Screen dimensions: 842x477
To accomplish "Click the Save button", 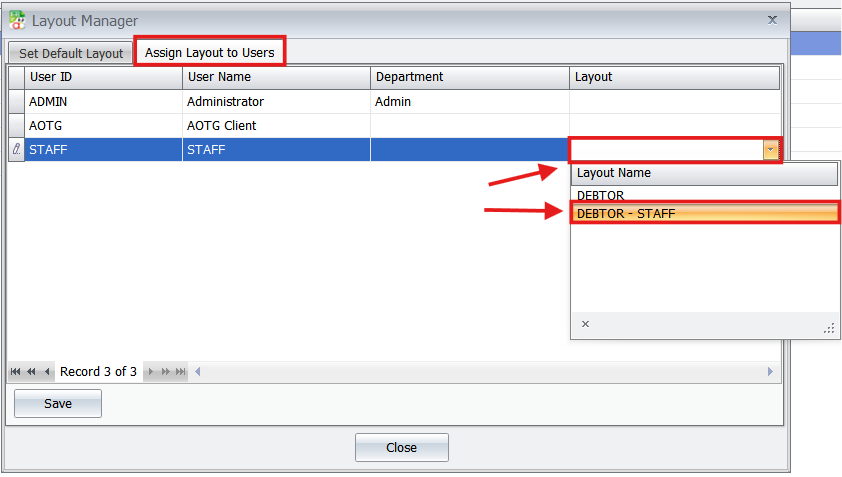I will [x=58, y=404].
